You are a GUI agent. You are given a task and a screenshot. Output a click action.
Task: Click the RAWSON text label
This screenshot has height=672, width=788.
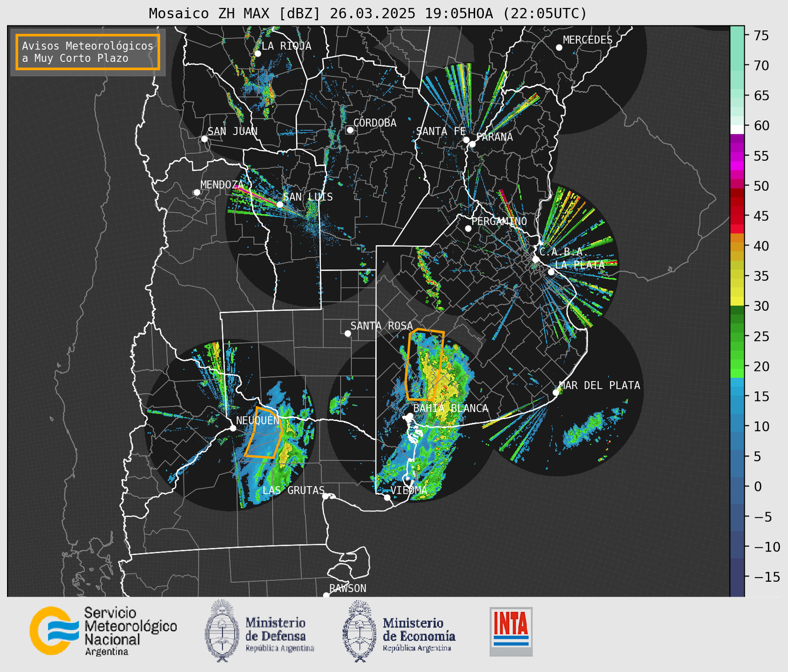348,588
